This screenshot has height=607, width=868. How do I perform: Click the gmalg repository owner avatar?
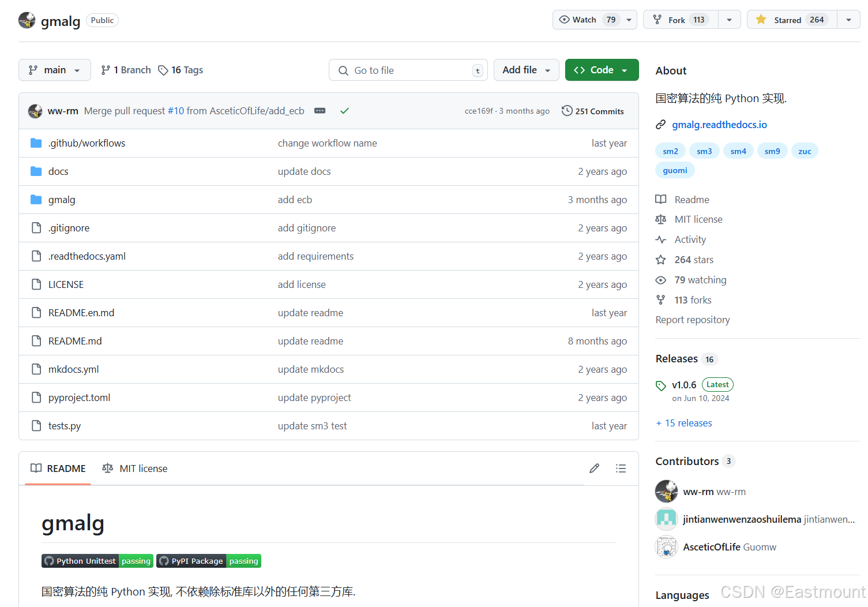click(x=27, y=21)
